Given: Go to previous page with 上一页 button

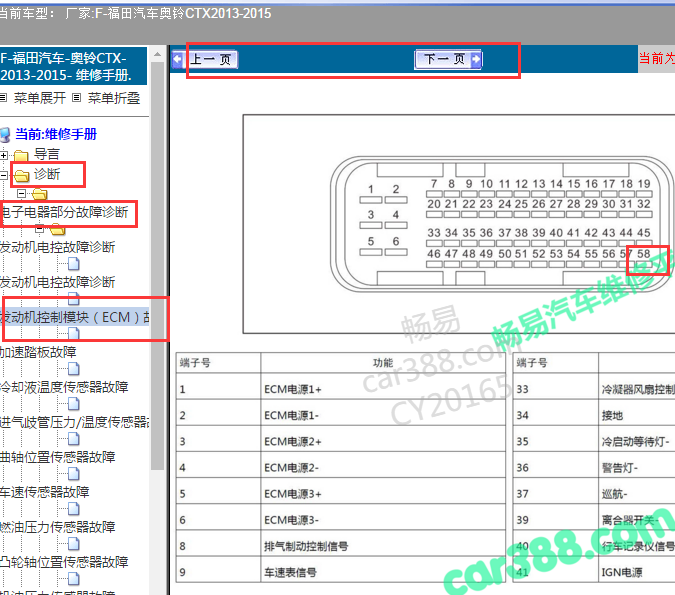Looking at the screenshot, I should click(205, 59).
